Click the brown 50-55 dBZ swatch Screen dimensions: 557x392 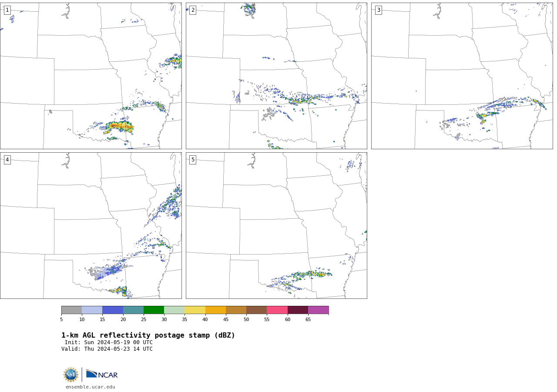point(257,310)
